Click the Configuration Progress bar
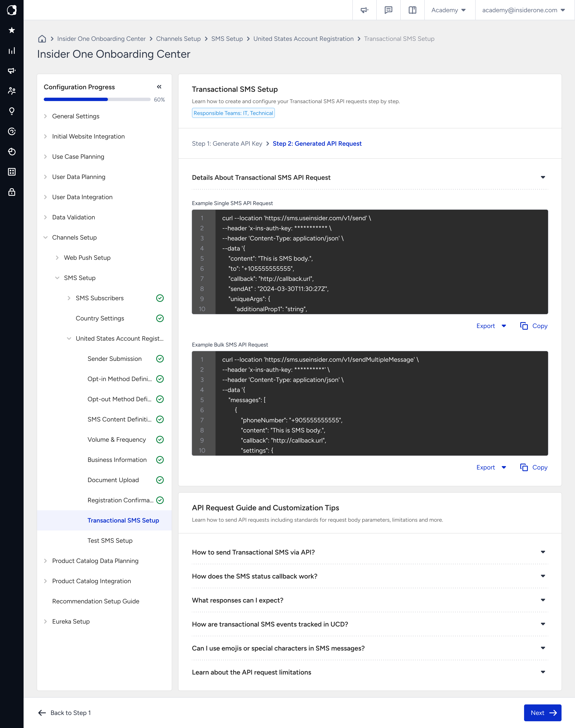Screen dimensions: 575x728 pos(97,99)
